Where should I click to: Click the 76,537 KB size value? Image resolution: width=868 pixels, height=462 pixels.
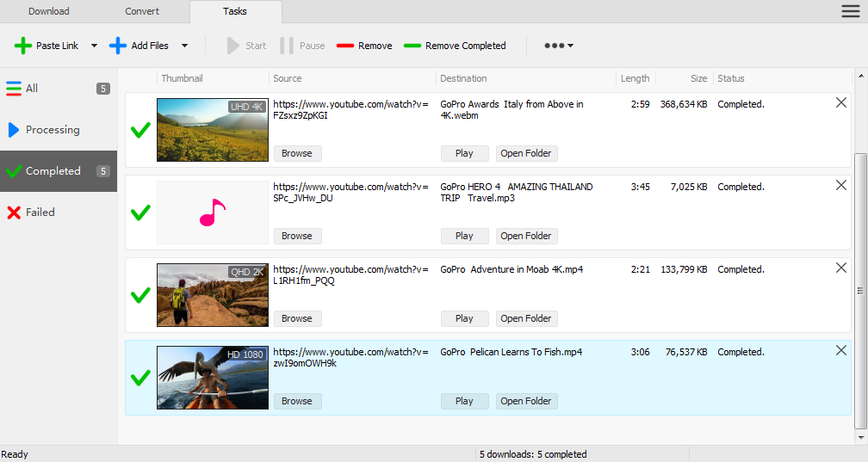click(686, 352)
